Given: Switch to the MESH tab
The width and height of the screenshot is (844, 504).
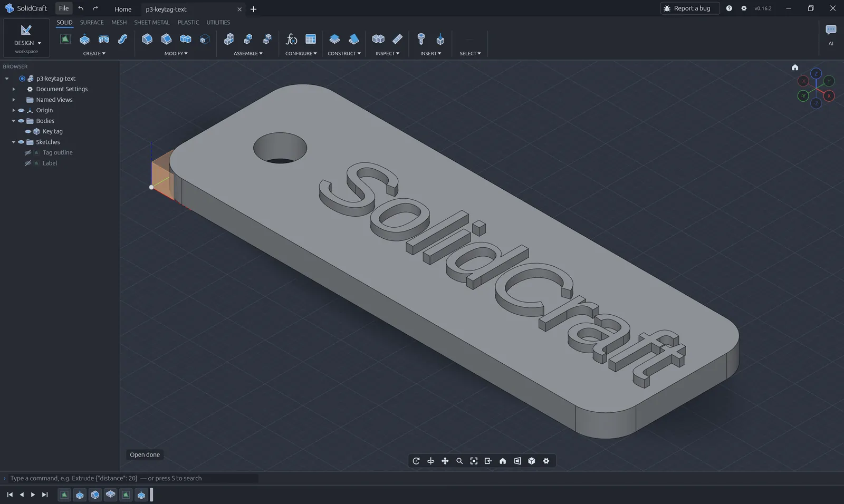Looking at the screenshot, I should point(119,22).
